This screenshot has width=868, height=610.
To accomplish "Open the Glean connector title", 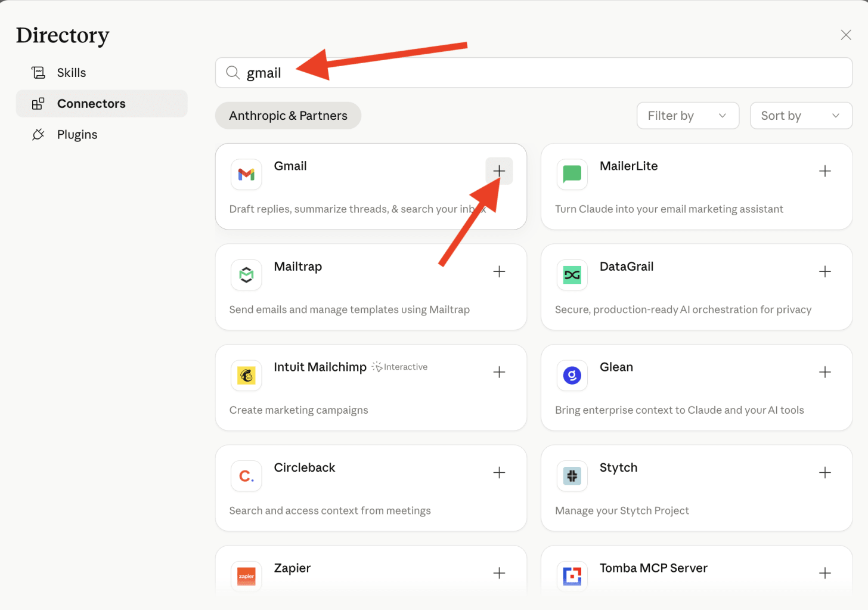I will [616, 367].
